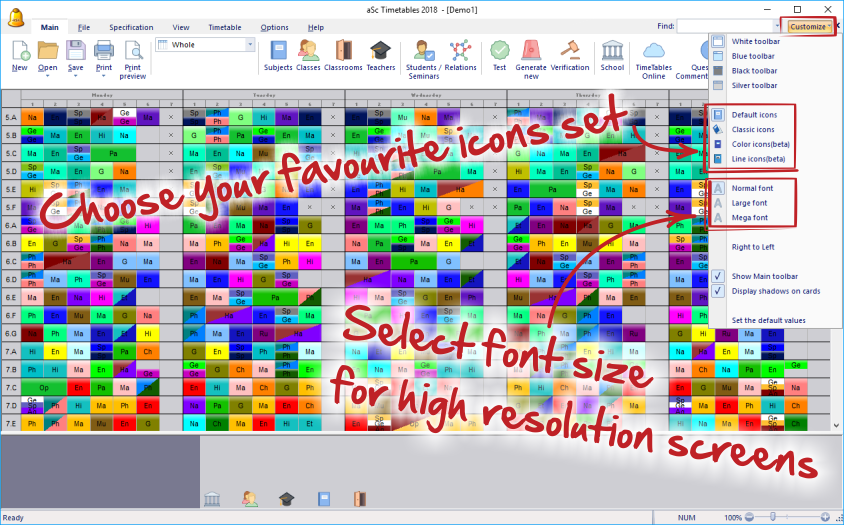
Task: Switch to the Specification tab
Action: 131,28
